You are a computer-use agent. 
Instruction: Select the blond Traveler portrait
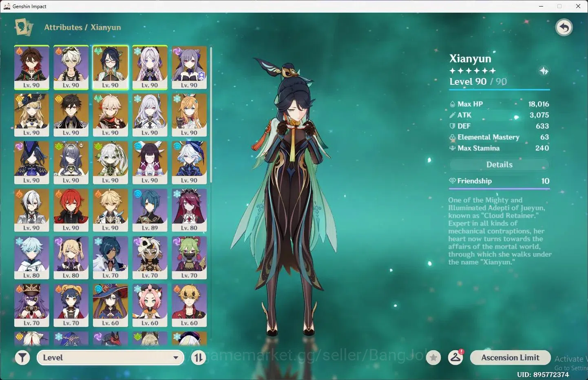pyautogui.click(x=111, y=210)
